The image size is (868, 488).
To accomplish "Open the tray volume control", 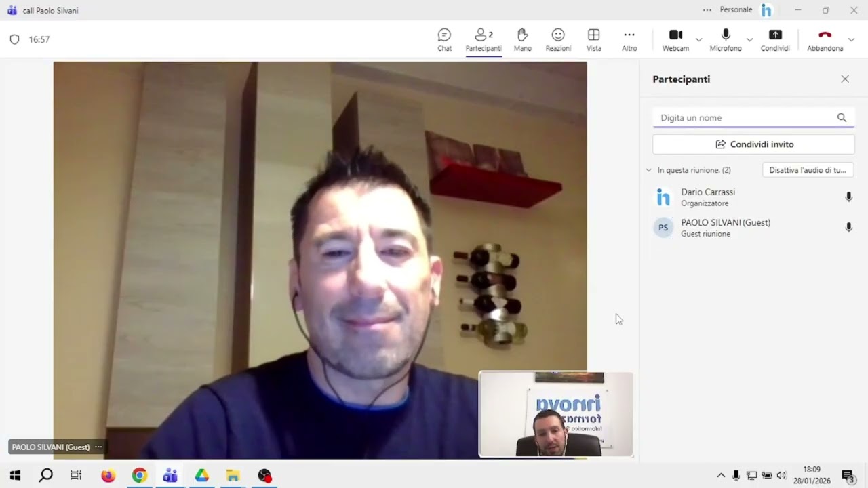I will click(x=781, y=475).
